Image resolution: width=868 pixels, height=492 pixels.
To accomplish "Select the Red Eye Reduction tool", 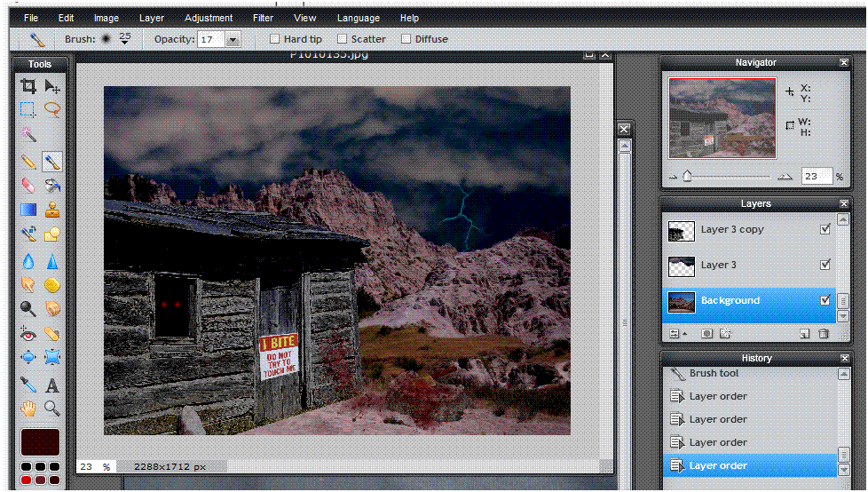I will (28, 334).
